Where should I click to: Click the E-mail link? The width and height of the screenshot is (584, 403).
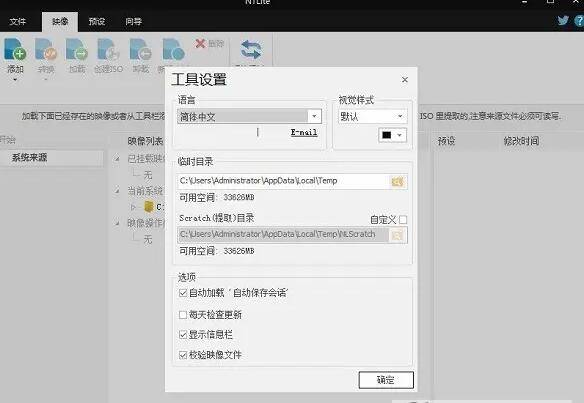pyautogui.click(x=304, y=132)
